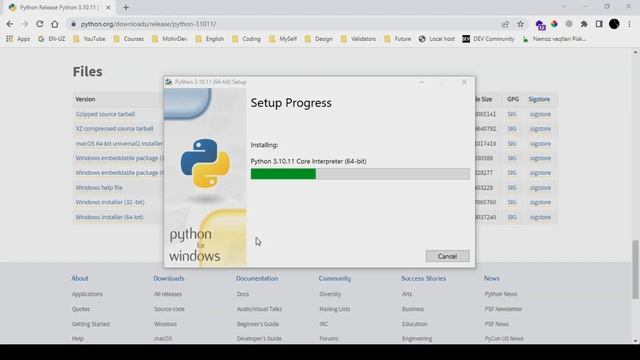Click the share page icon in address bar
The image size is (640, 360).
(x=505, y=24)
